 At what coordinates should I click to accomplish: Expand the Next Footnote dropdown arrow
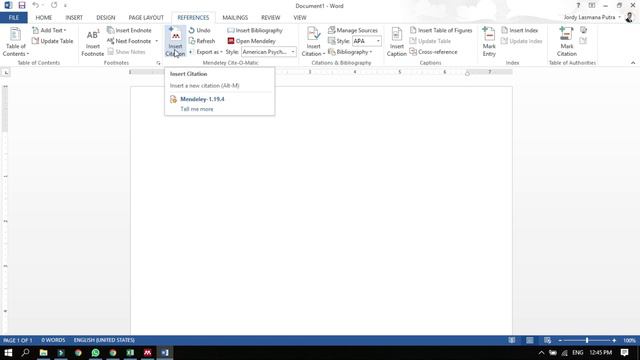tap(156, 41)
